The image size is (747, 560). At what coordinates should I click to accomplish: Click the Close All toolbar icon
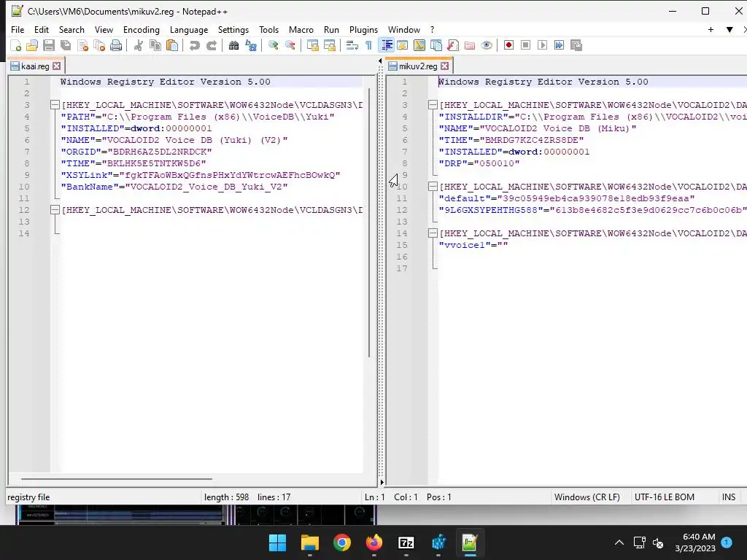coord(99,45)
